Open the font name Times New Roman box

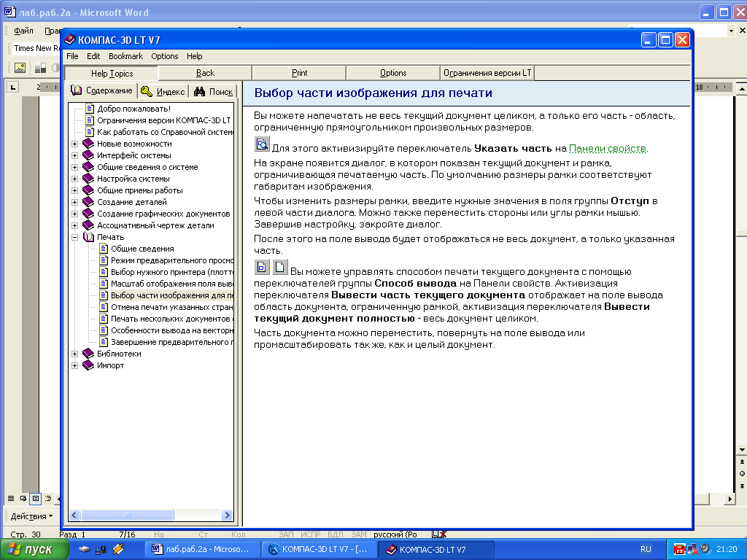[36, 48]
